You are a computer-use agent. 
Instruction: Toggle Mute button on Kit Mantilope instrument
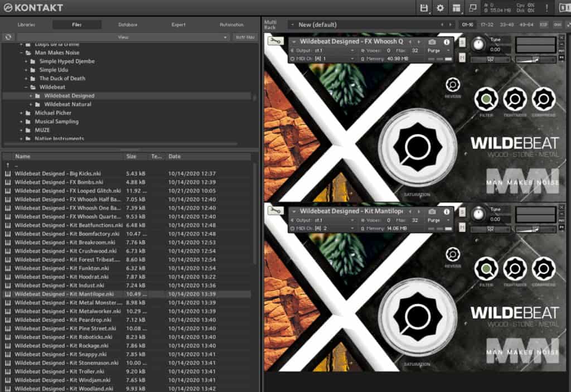pyautogui.click(x=462, y=228)
